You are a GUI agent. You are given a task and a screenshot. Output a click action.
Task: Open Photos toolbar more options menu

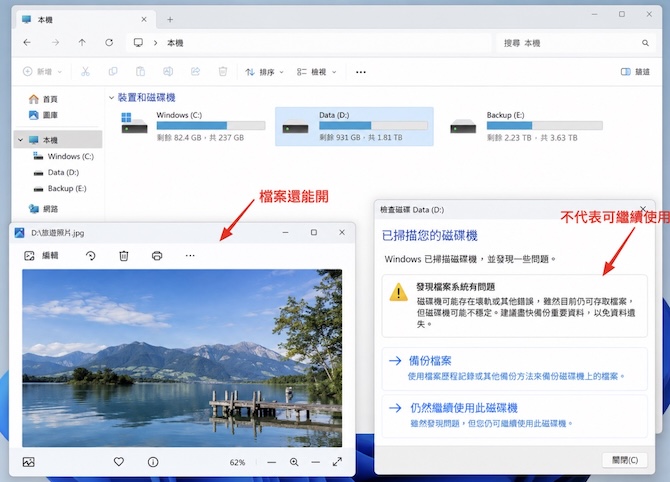[190, 256]
